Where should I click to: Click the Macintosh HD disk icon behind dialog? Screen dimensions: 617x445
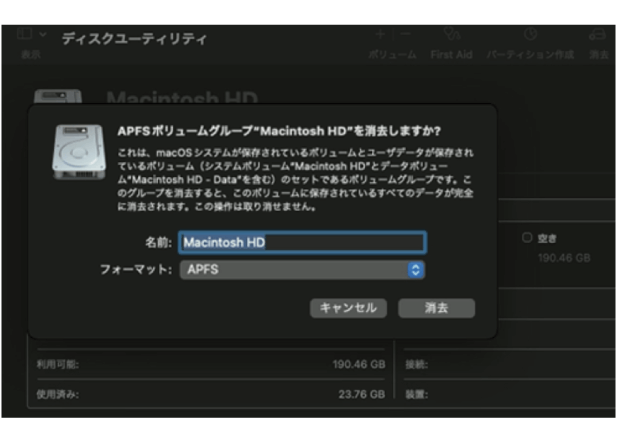click(x=58, y=98)
